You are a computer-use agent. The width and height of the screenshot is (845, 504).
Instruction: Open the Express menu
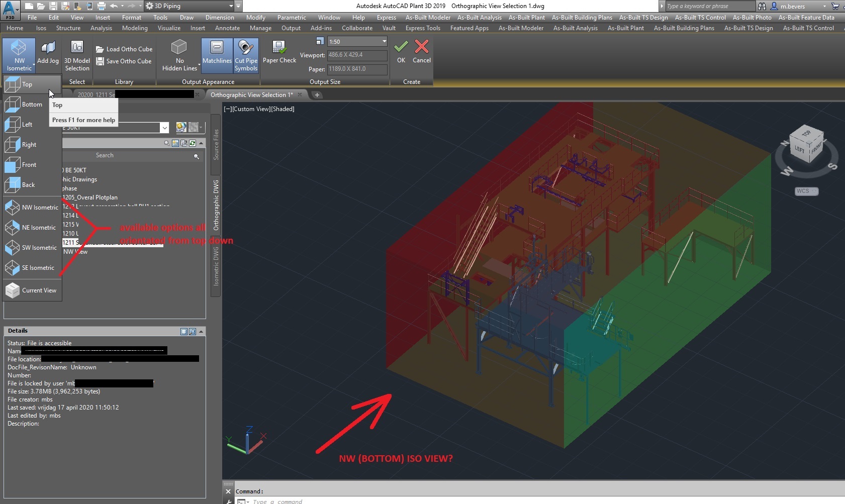pyautogui.click(x=386, y=17)
